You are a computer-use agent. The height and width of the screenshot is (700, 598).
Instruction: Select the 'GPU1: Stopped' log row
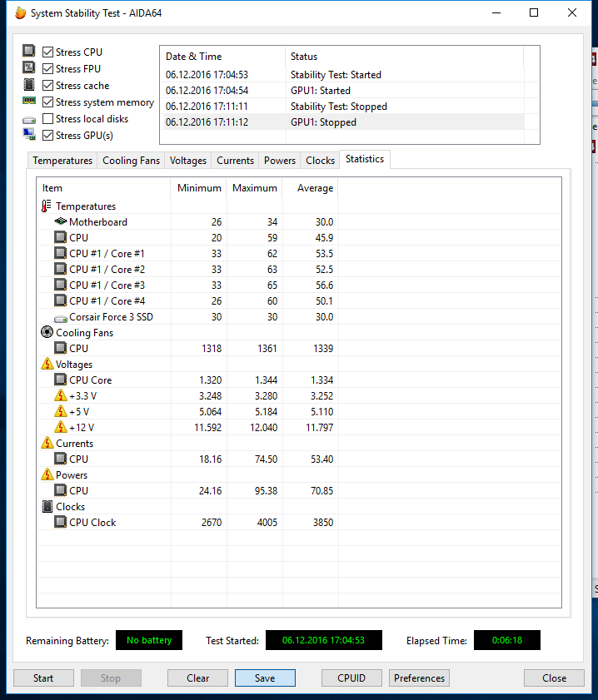coord(344,122)
